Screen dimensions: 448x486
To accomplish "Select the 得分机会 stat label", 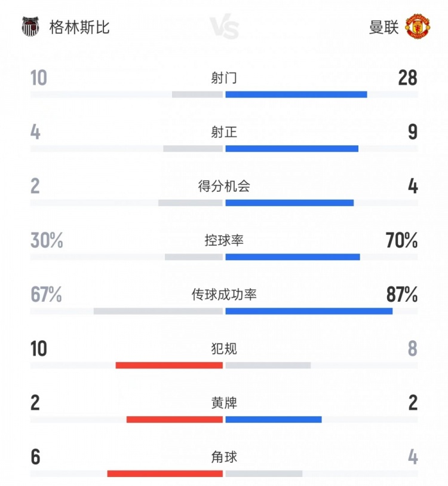I will coord(224,187).
